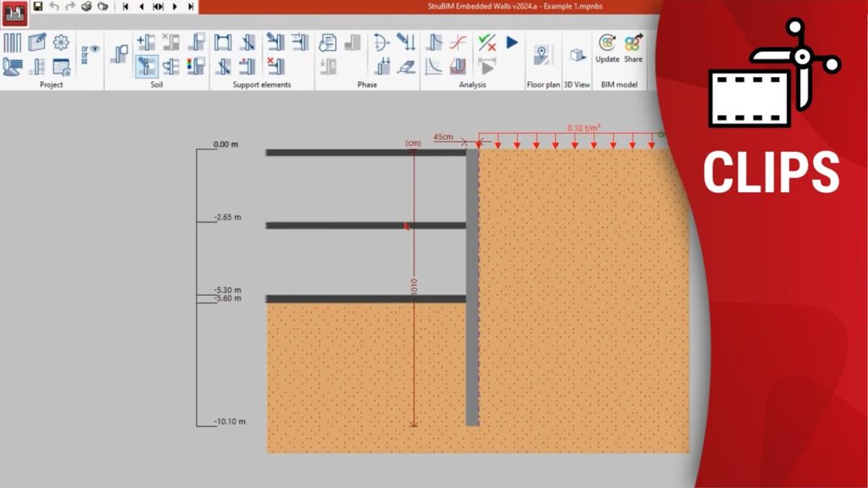Click the Update BIM model button

pyautogui.click(x=607, y=47)
